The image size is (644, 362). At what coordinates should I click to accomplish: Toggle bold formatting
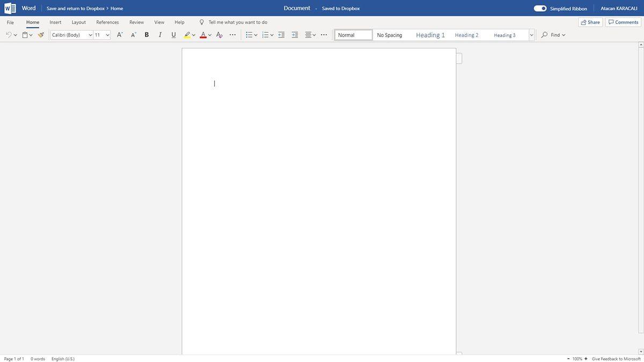click(x=146, y=34)
